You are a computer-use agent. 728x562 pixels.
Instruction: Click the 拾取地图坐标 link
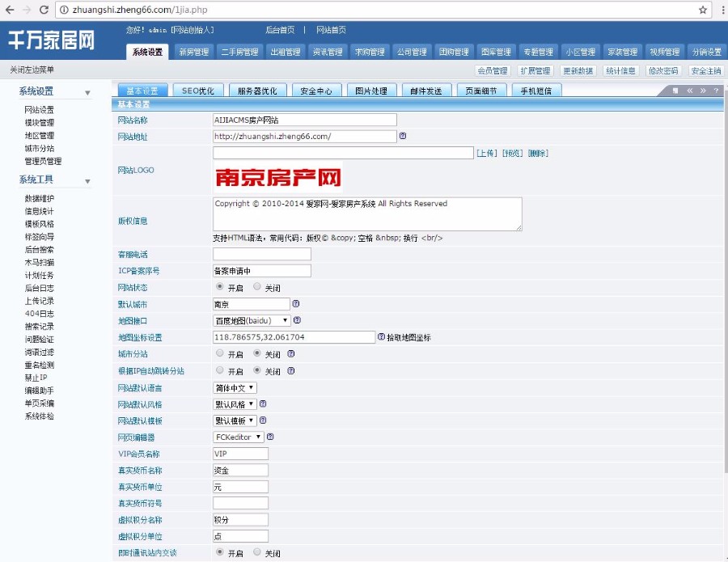click(x=408, y=337)
